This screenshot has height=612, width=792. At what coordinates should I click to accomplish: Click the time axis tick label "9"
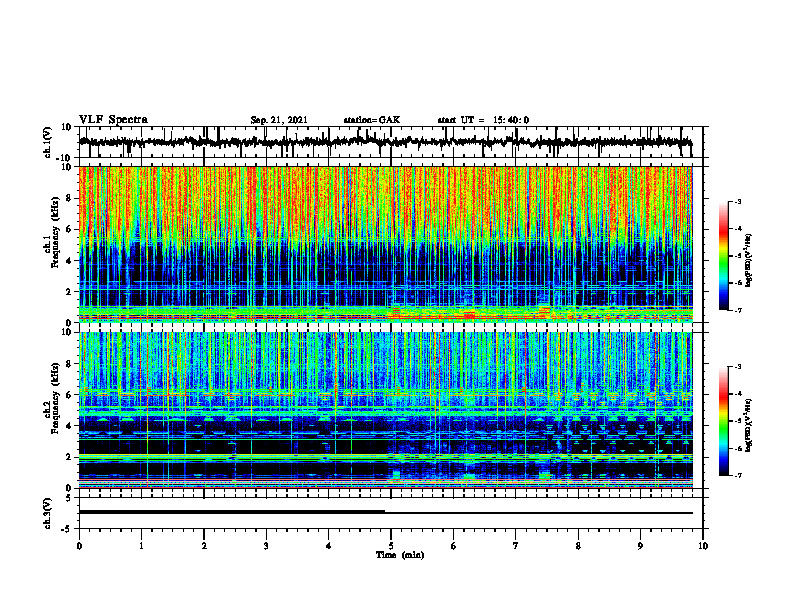pos(640,546)
